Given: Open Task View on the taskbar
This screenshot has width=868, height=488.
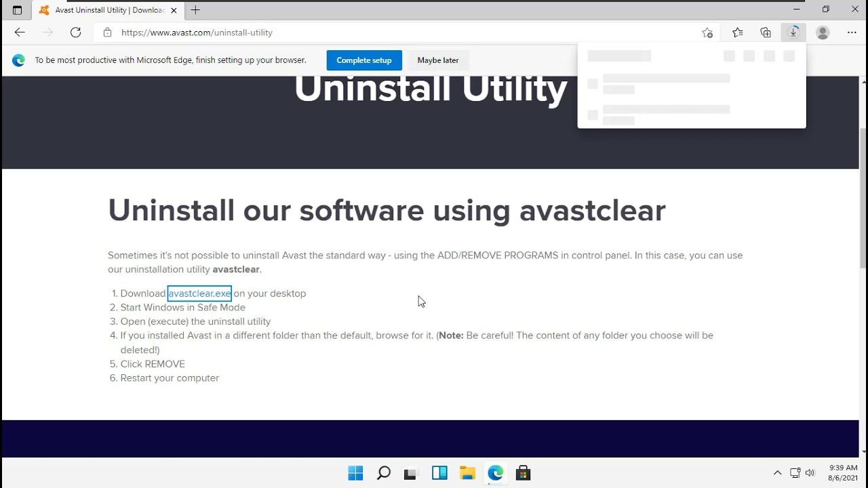Looking at the screenshot, I should (x=410, y=473).
